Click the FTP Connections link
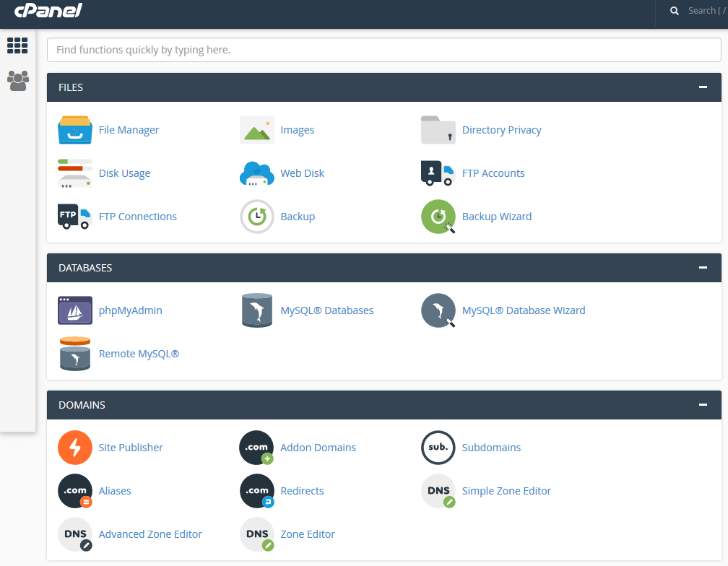Viewport: 728px width, 566px height. 137,217
